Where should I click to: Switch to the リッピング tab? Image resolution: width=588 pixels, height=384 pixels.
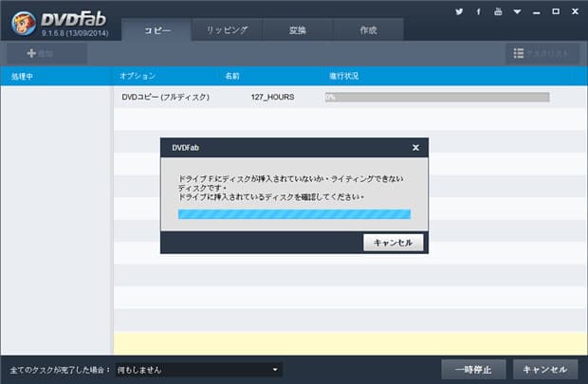(227, 30)
